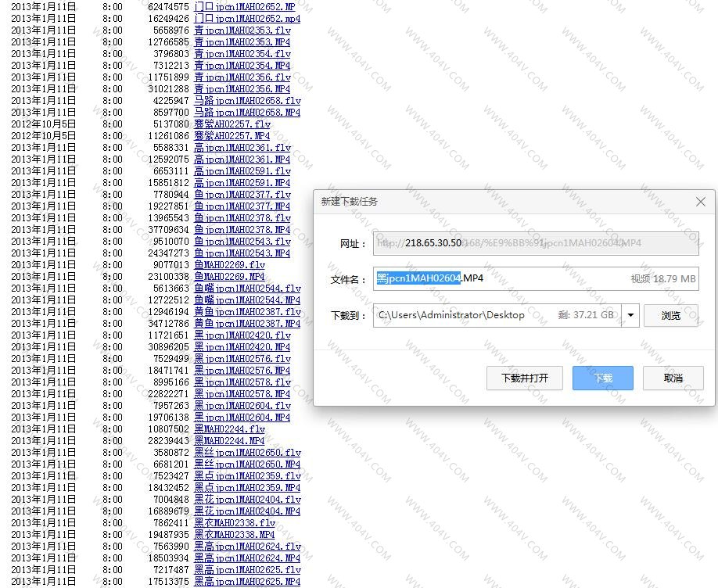Open the 高jpcn1MAH02361.MP4 file link

(242, 160)
